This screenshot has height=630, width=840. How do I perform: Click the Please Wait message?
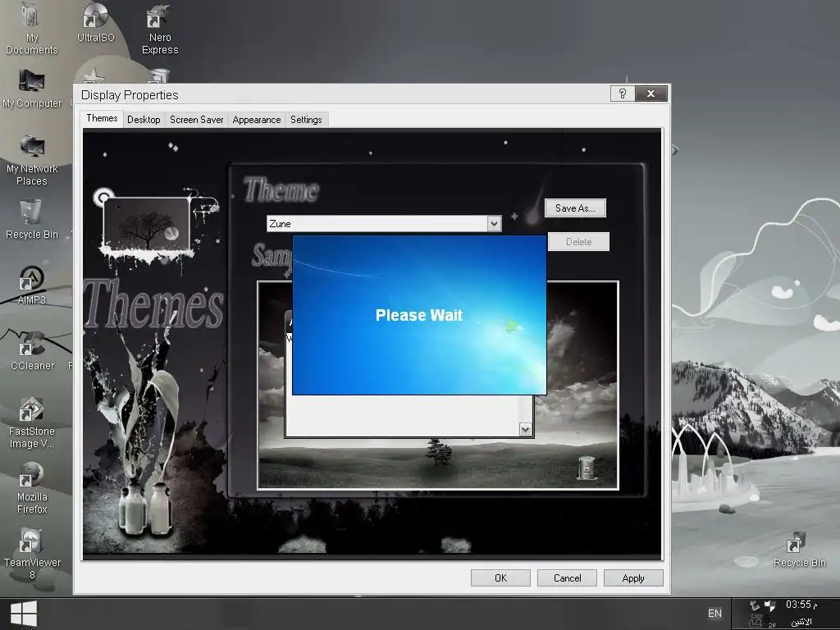pyautogui.click(x=419, y=315)
